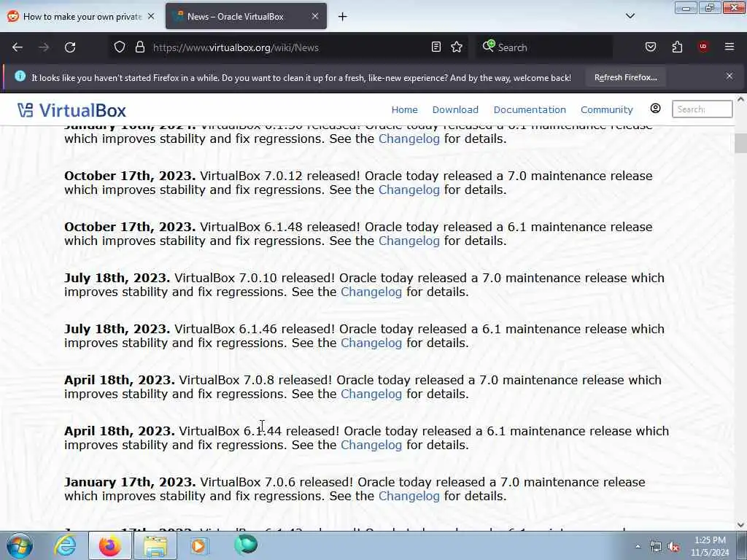Open the Download navigation link
The height and width of the screenshot is (560, 747).
click(455, 109)
